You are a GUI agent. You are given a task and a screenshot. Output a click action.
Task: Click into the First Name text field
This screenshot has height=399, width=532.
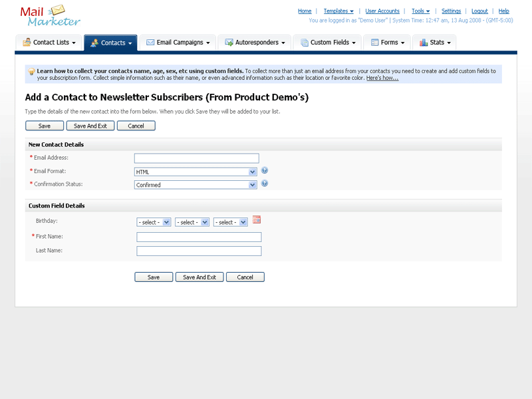(x=199, y=237)
